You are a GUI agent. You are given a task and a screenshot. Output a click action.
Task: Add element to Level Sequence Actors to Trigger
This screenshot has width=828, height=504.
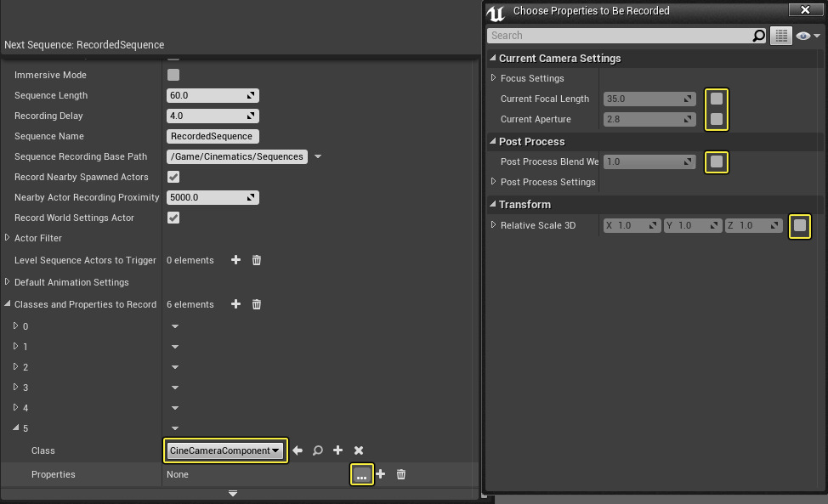236,260
